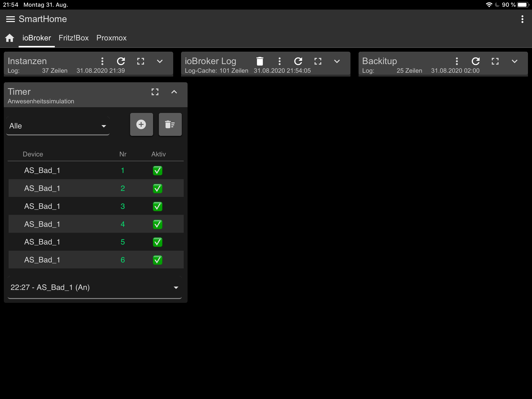Refresh the Instanzen card
The height and width of the screenshot is (399, 532).
point(121,61)
